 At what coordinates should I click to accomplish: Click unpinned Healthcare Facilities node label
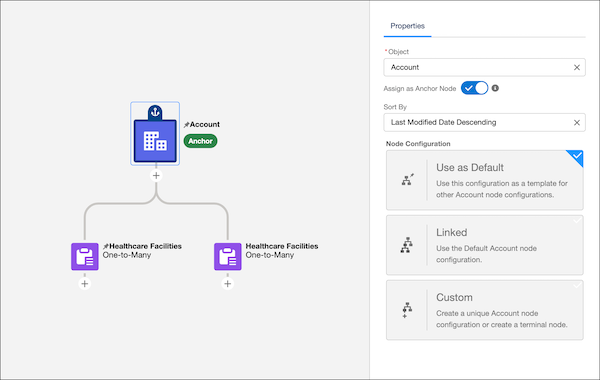pyautogui.click(x=282, y=246)
